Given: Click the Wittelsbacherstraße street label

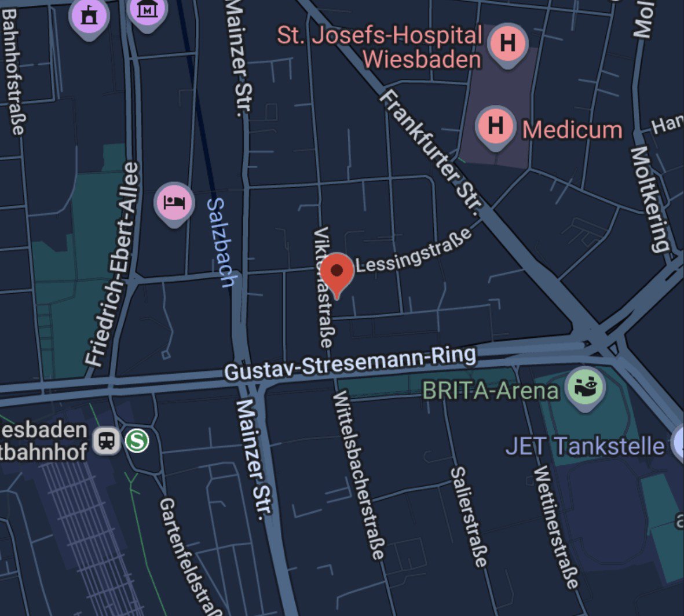Looking at the screenshot, I should click(x=359, y=475).
